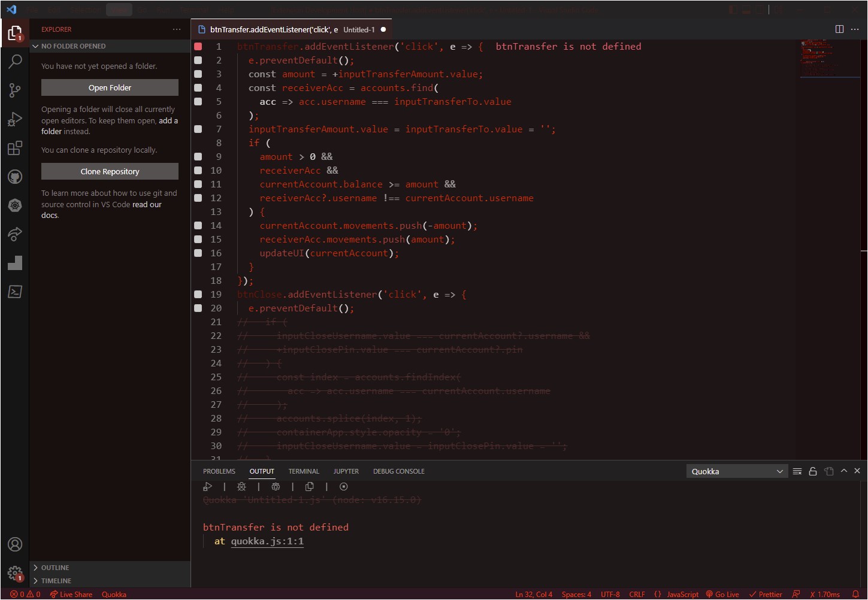Click the unsaved dot on the Untitled-1 tab
The width and height of the screenshot is (868, 600).
point(383,29)
